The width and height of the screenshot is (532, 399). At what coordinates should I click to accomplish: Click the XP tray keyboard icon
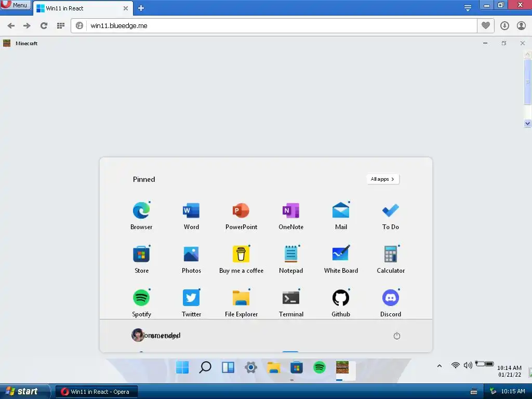[474, 392]
